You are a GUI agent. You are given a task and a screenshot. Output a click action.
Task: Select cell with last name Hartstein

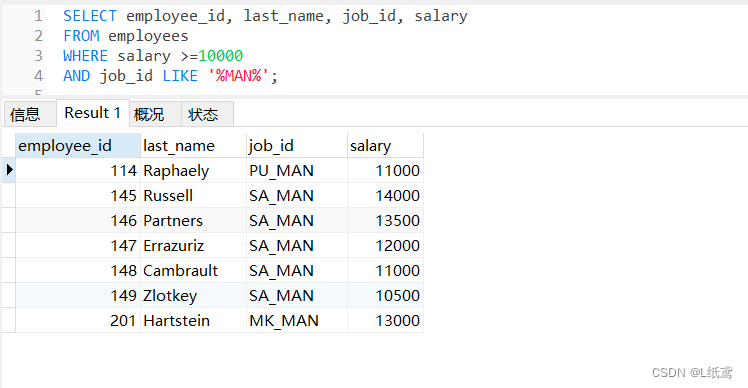(193, 320)
